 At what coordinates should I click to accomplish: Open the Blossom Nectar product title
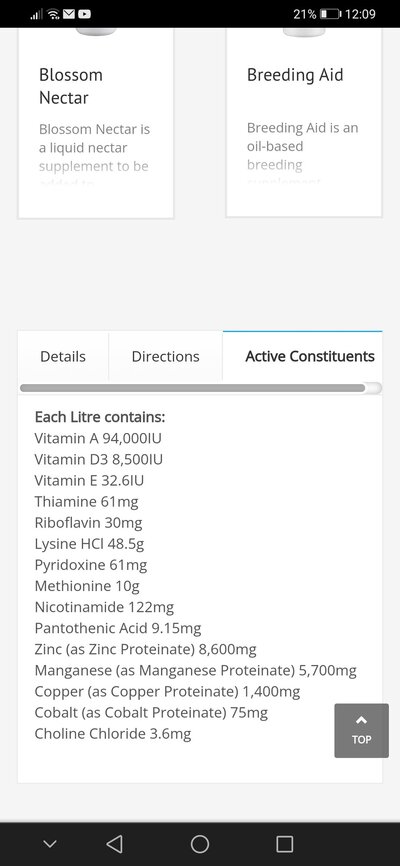point(71,86)
